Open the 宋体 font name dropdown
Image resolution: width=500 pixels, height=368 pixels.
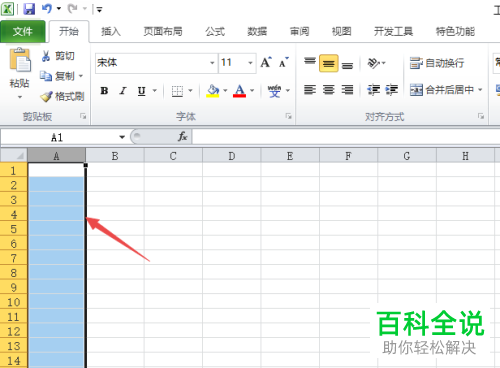[x=212, y=63]
